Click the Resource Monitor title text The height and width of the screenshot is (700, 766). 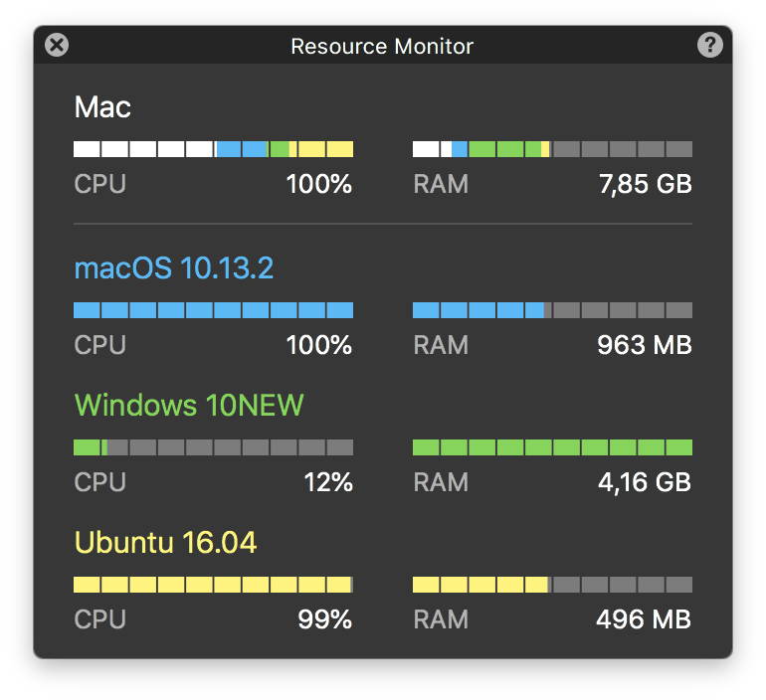click(x=382, y=47)
